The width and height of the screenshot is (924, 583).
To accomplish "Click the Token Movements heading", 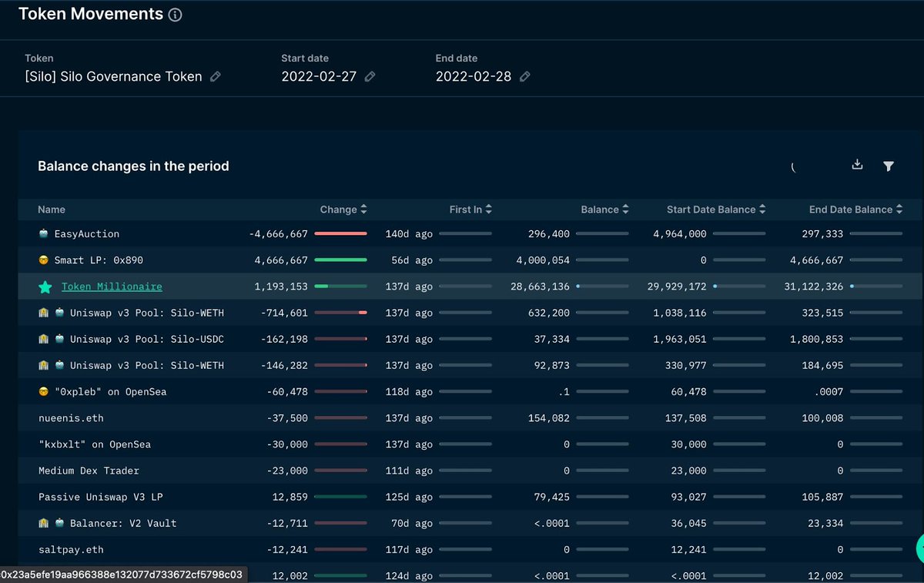I will 91,14.
